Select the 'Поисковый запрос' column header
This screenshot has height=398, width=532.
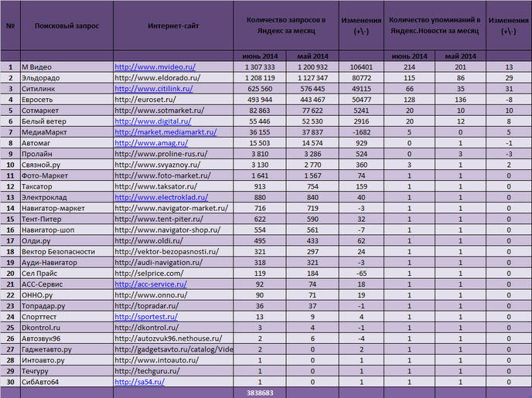(x=66, y=26)
